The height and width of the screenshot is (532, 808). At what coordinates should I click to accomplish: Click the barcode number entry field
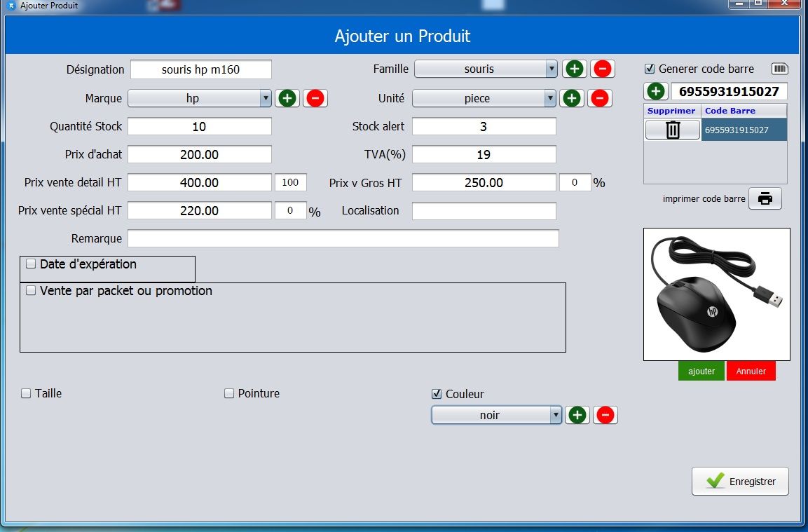pyautogui.click(x=729, y=92)
